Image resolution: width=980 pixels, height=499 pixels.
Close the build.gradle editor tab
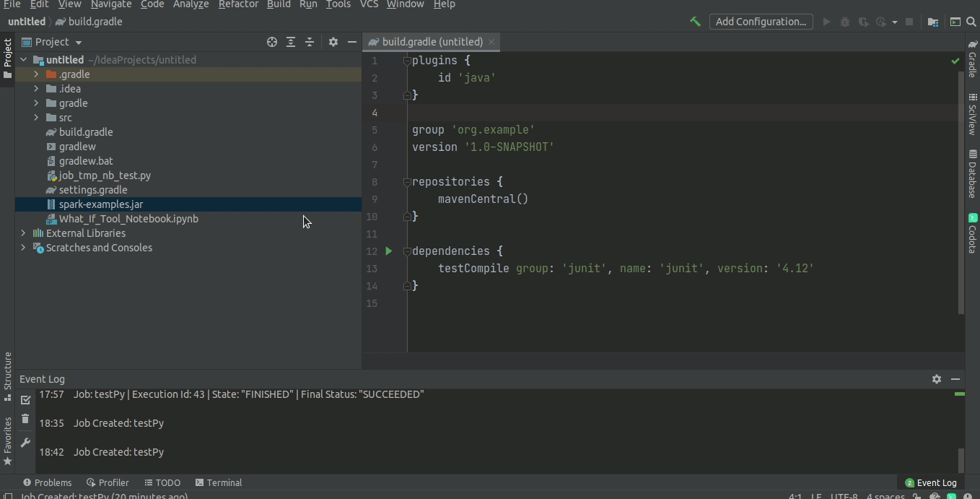491,42
